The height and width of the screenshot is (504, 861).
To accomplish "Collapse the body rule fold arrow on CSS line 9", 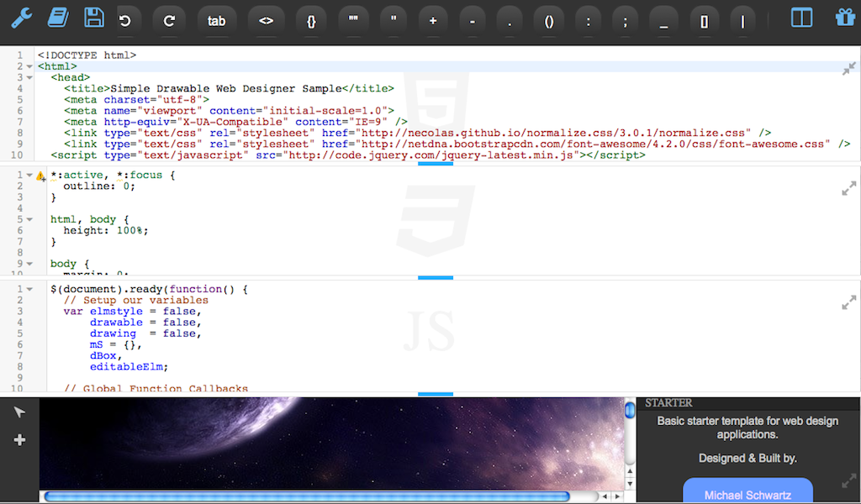I will click(x=29, y=263).
